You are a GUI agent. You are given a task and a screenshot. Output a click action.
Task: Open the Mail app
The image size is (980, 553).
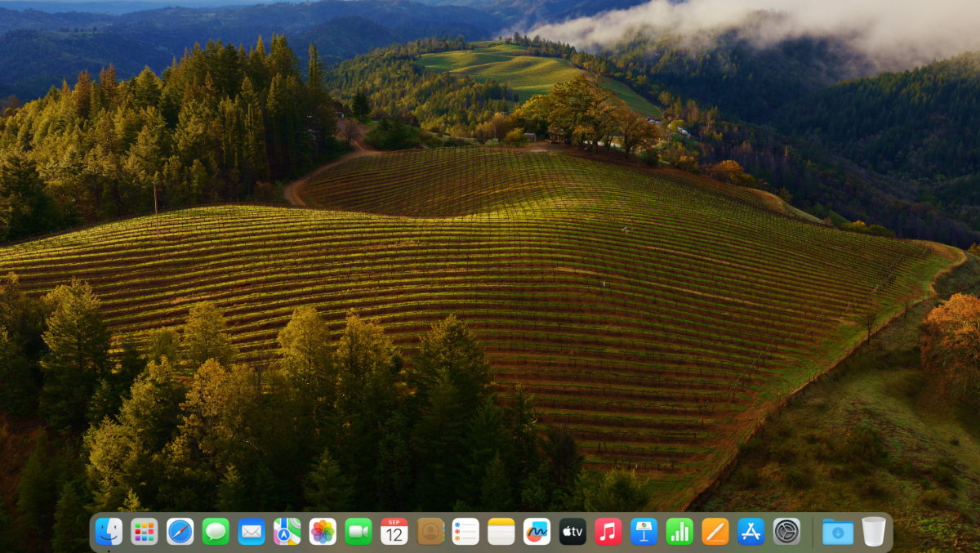click(x=252, y=532)
